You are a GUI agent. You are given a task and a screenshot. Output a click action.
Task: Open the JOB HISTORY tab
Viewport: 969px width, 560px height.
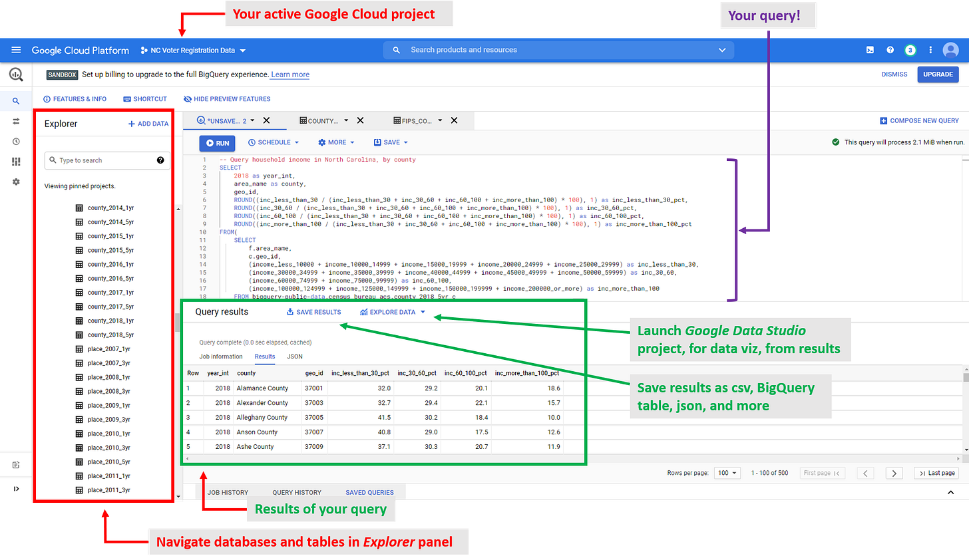tap(228, 493)
